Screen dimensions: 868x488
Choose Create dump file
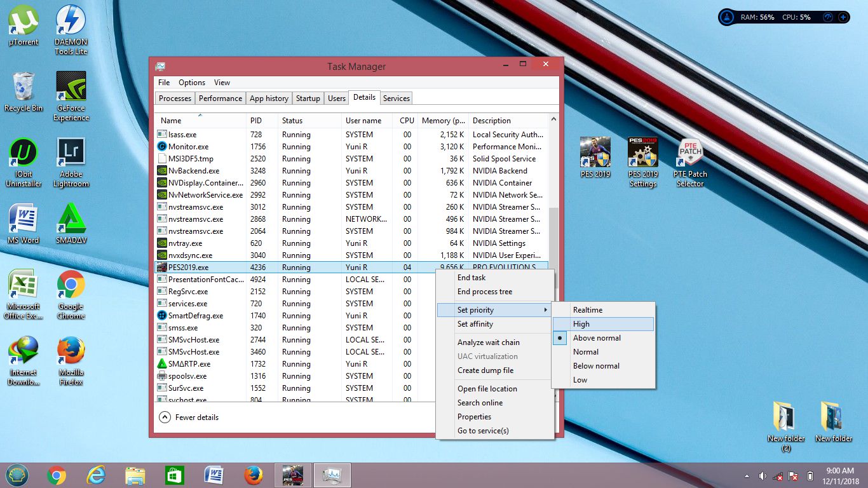pyautogui.click(x=494, y=370)
